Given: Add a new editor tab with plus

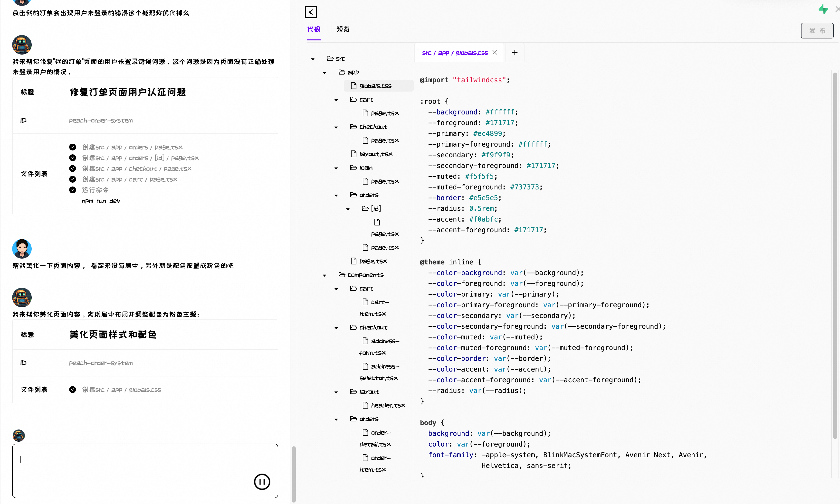Looking at the screenshot, I should pyautogui.click(x=515, y=53).
